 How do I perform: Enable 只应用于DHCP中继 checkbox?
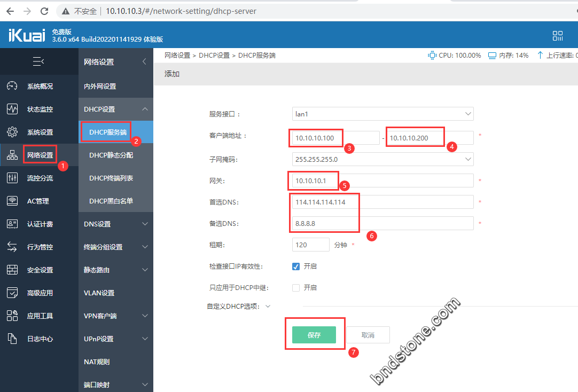[x=295, y=288]
